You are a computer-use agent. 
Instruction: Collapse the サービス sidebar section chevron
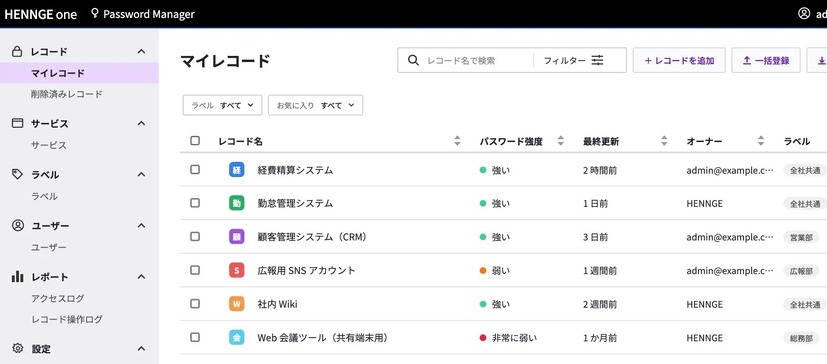141,123
